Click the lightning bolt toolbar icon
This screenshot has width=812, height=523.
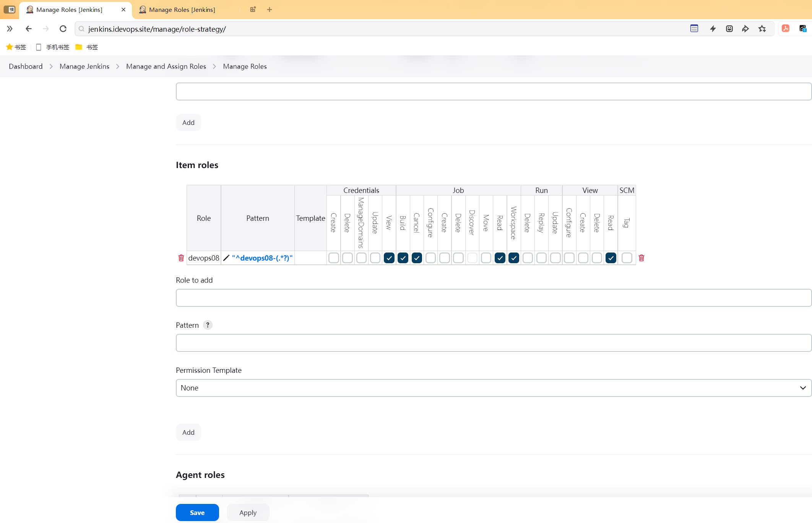713,29
